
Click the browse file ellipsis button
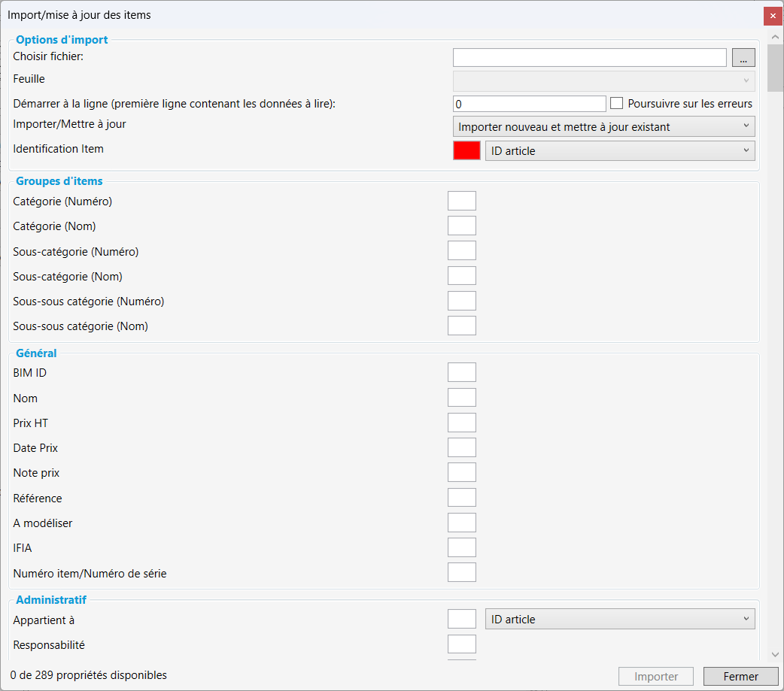[x=743, y=58]
